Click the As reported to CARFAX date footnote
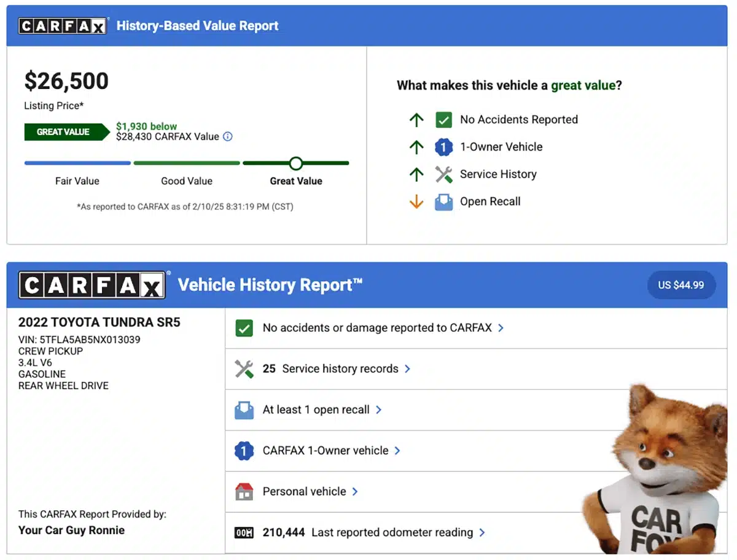737x560 pixels. pyautogui.click(x=185, y=207)
